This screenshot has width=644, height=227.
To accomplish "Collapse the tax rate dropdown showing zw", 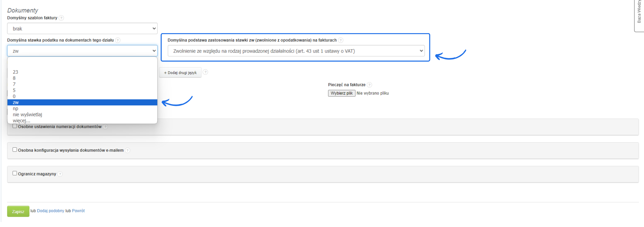I will tap(82, 51).
